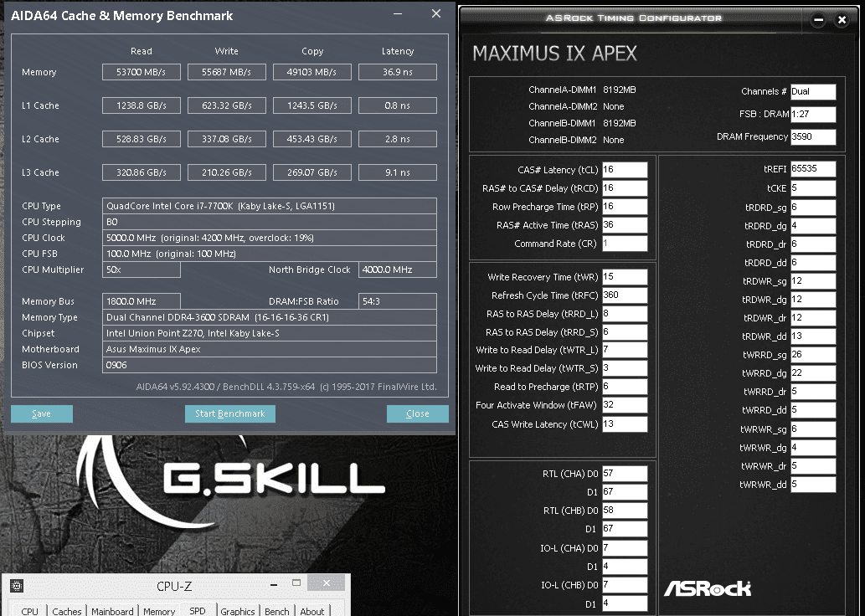Click the L3 Cache Latency value 9.1 ns
865x616 pixels.
click(x=398, y=172)
